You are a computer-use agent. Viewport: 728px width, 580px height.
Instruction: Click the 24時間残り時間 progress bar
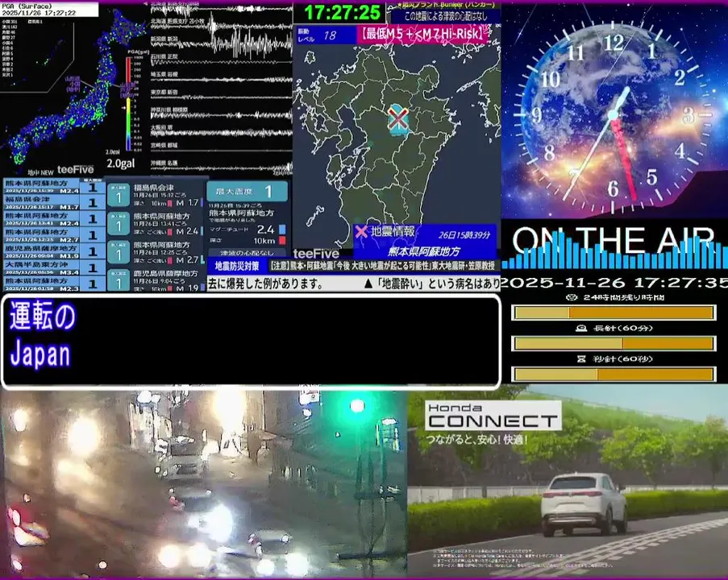tap(614, 313)
